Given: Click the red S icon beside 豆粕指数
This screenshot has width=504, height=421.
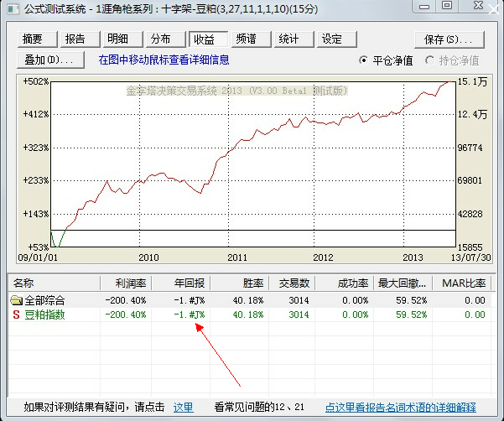Looking at the screenshot, I should coord(16,314).
